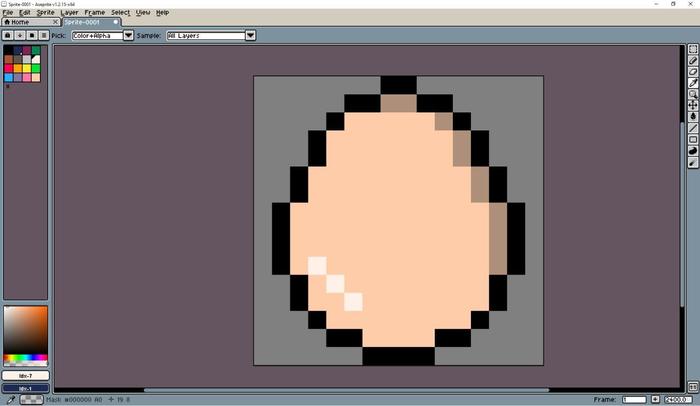Image resolution: width=700 pixels, height=406 pixels.
Task: Click the Frame number input field
Action: click(633, 399)
